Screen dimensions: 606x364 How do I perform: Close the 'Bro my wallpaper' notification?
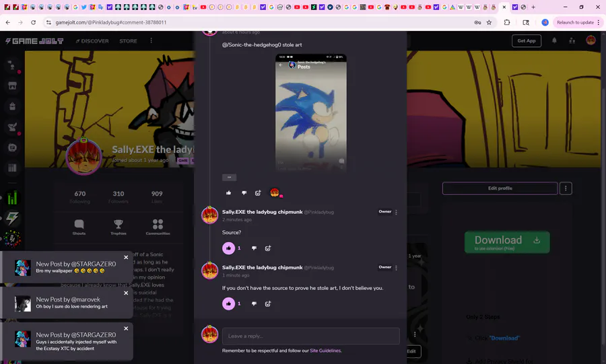click(x=126, y=257)
